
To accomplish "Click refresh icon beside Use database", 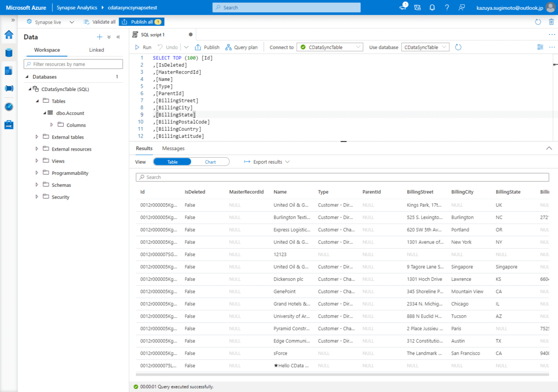I will pyautogui.click(x=458, y=47).
